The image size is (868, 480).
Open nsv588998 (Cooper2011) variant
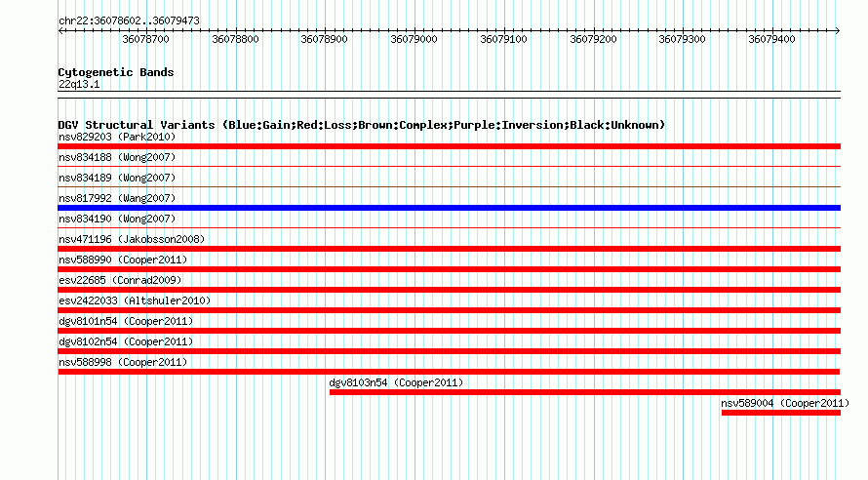123,362
